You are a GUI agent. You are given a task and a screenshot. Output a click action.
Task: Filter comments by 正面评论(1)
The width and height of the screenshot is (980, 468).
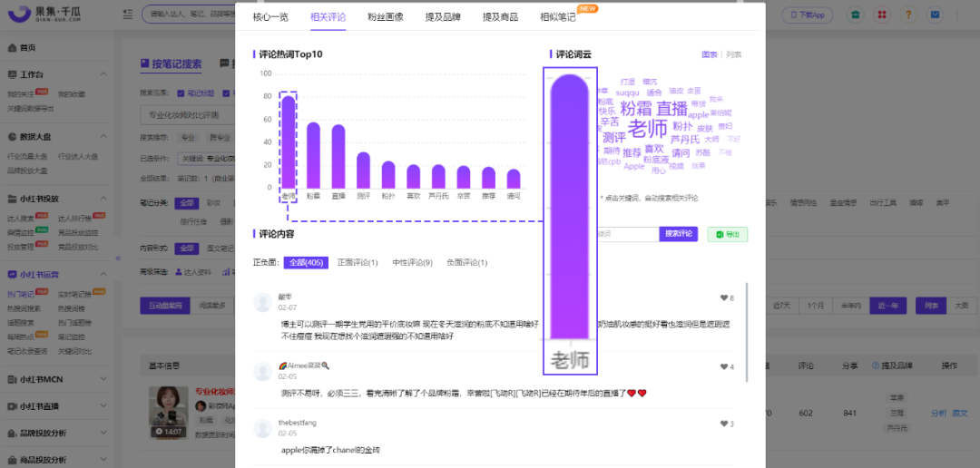tap(358, 262)
